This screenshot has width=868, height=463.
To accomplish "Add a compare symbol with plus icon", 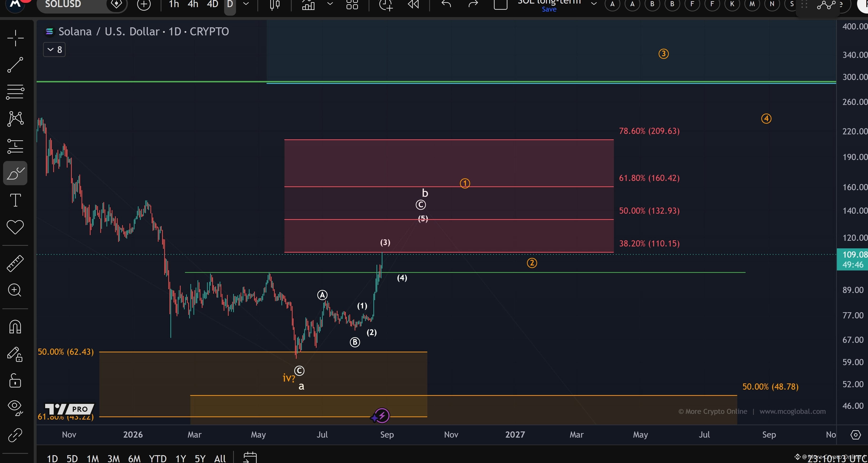I will coord(144,5).
